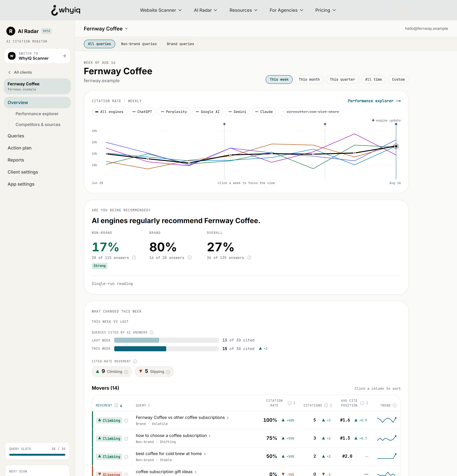Screen dimensions: 457x476
Task: Select the Non-brand queries tab
Action: pos(139,44)
